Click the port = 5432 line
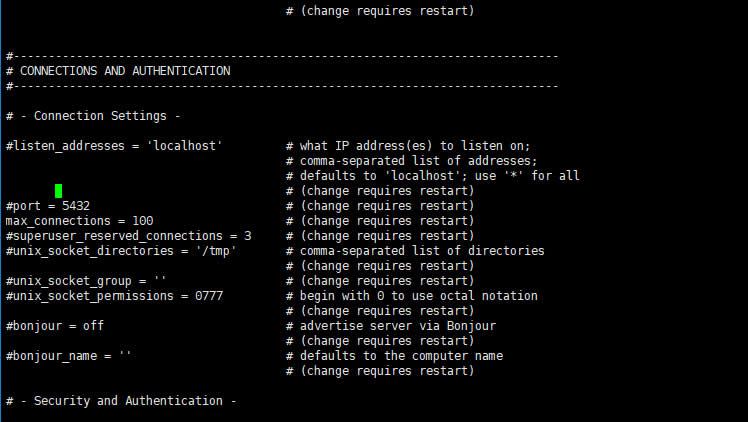 coord(47,206)
